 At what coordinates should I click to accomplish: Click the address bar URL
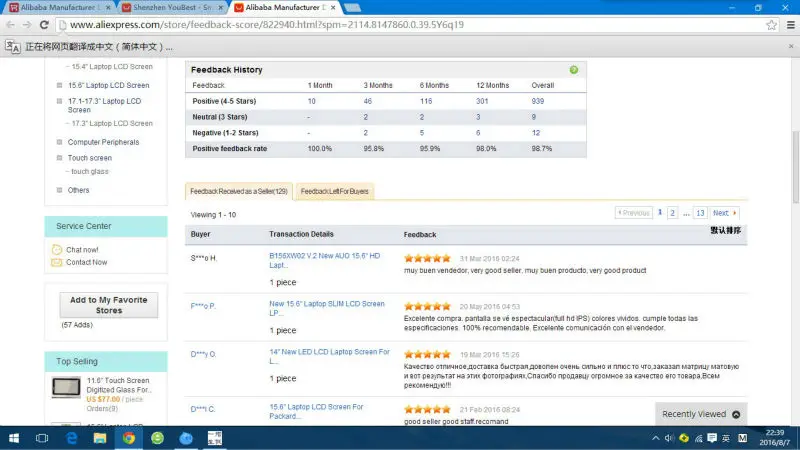(267, 24)
